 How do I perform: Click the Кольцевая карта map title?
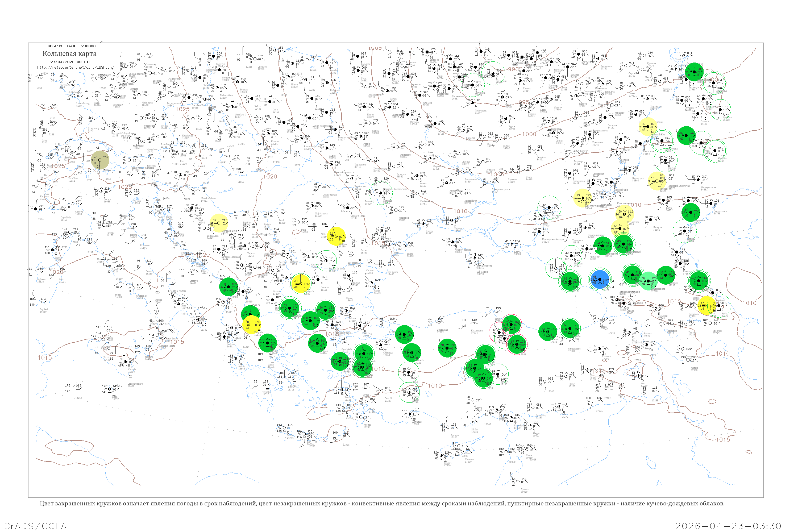coord(69,54)
